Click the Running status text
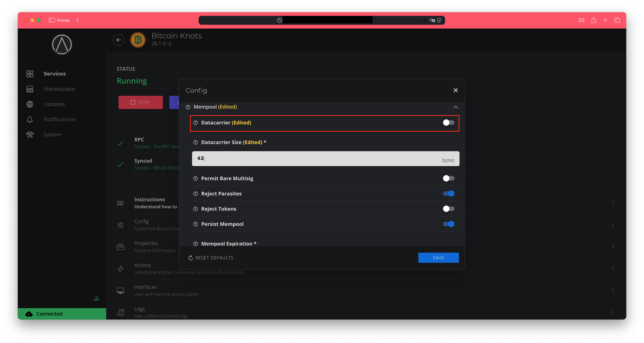The image size is (644, 343). click(132, 81)
